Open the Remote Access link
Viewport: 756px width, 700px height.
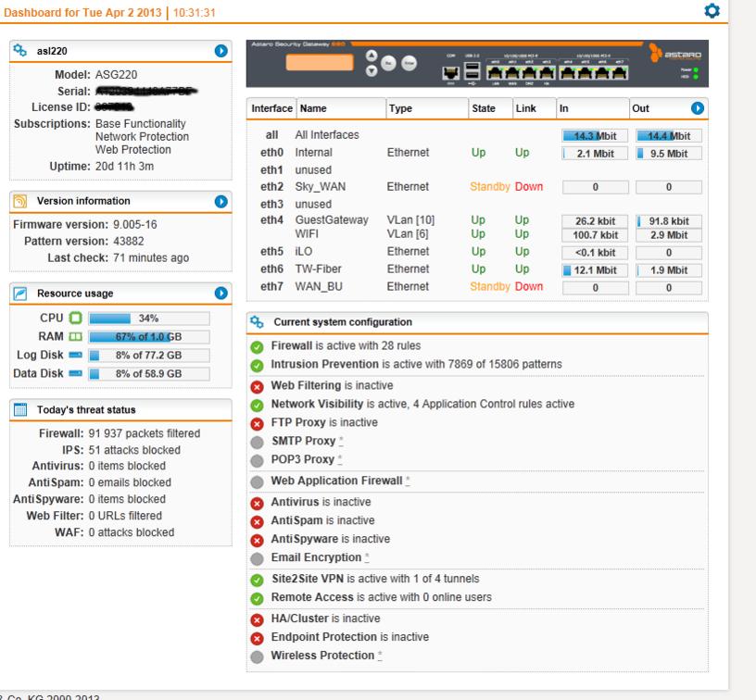point(312,597)
